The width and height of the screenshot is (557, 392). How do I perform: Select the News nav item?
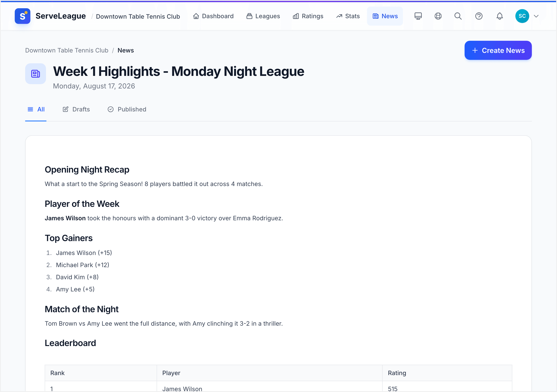[385, 16]
